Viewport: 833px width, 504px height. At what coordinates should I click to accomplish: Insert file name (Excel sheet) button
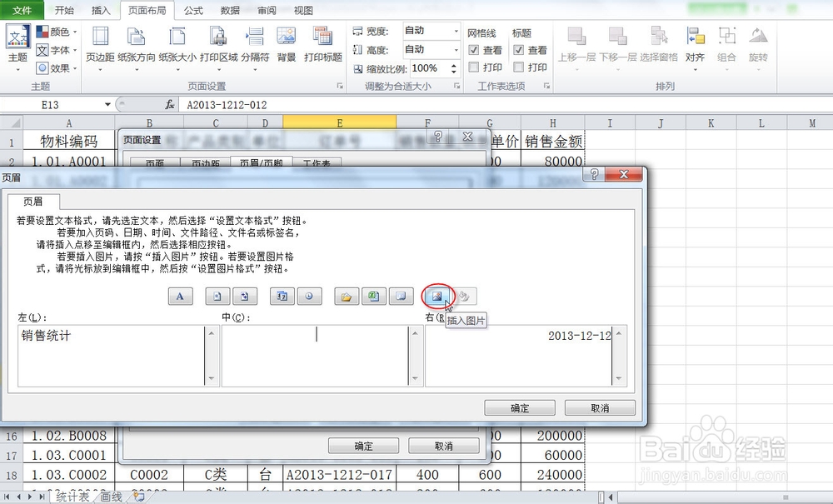coord(373,296)
